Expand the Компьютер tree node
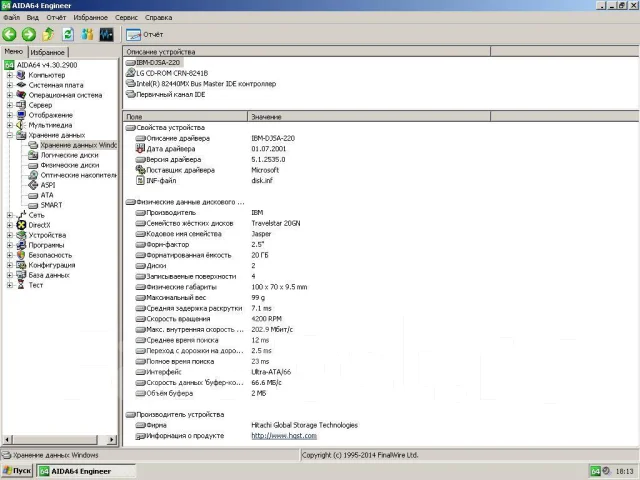The height and width of the screenshot is (480, 640). (10, 75)
